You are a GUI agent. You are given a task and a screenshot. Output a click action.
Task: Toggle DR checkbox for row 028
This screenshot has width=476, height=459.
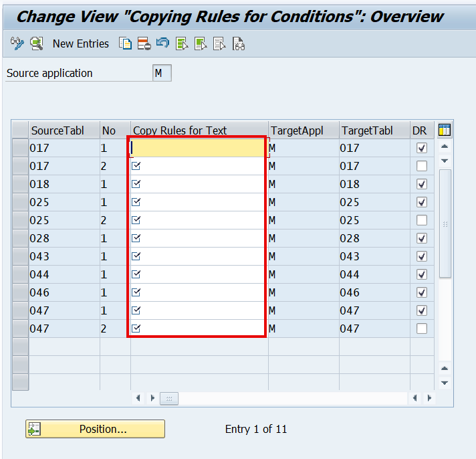(422, 238)
